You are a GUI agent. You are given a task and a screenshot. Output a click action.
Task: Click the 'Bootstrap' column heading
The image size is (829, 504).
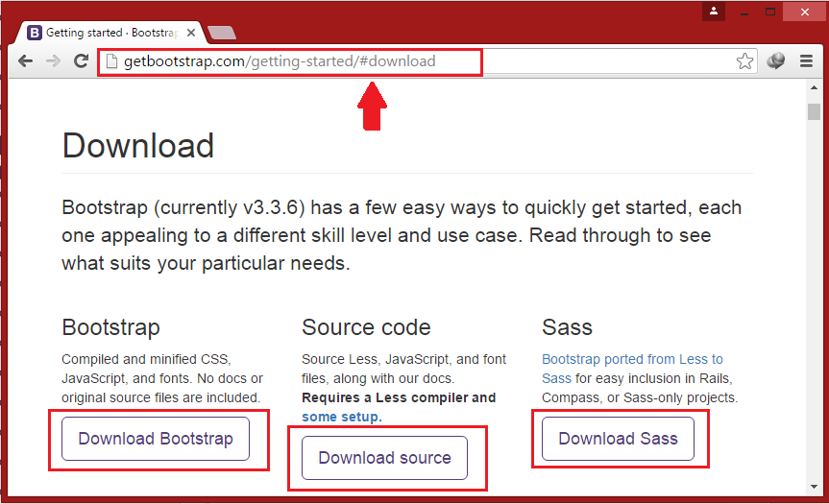point(110,327)
